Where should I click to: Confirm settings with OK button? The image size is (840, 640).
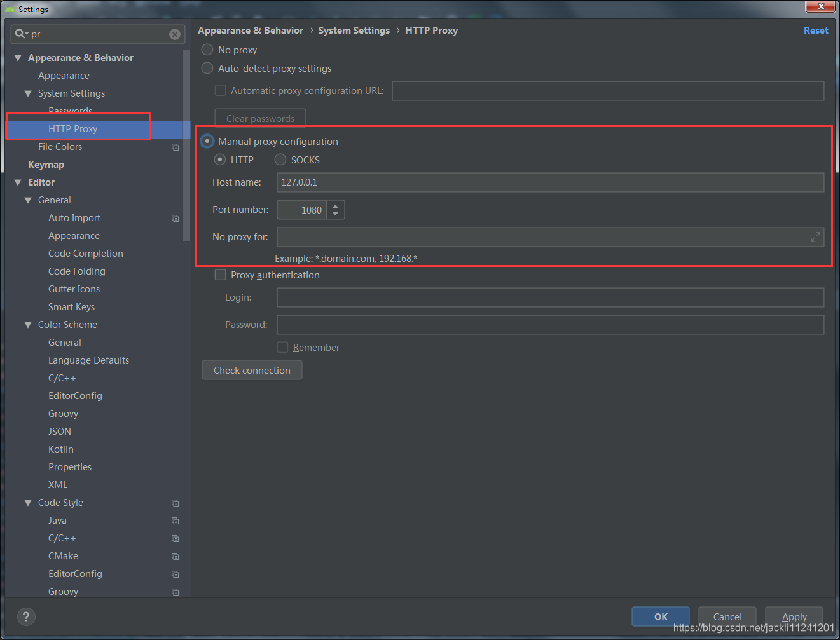661,616
